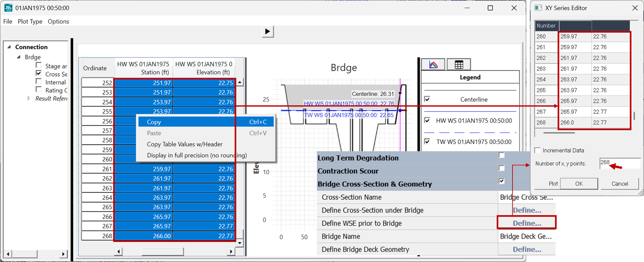
Task: Expand the Result References tree node
Action: [x=29, y=98]
